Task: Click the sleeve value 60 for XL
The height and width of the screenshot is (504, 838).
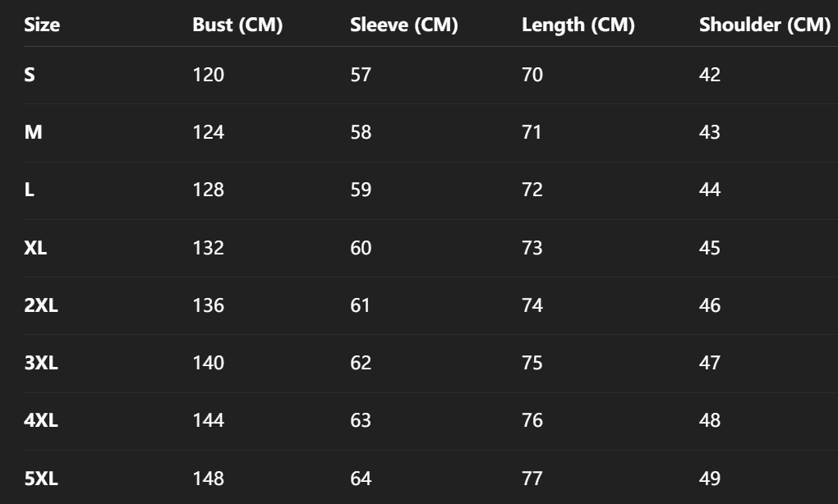Action: click(x=361, y=248)
